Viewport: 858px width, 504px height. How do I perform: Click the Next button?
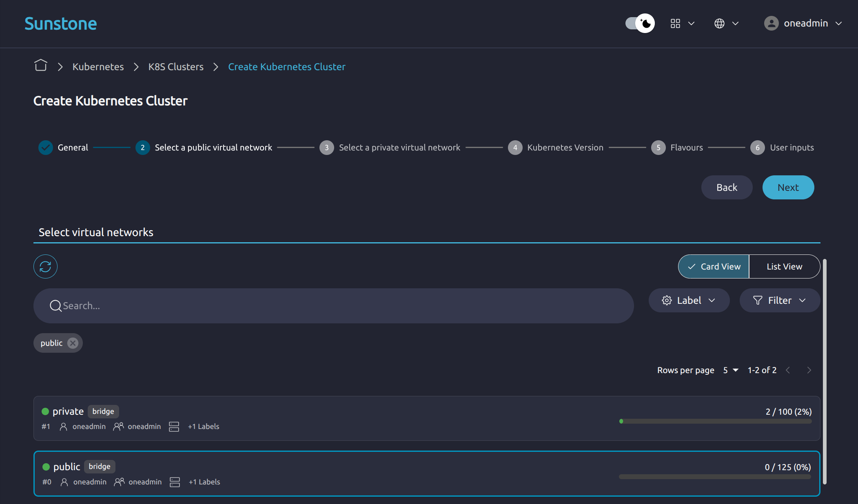pos(788,188)
